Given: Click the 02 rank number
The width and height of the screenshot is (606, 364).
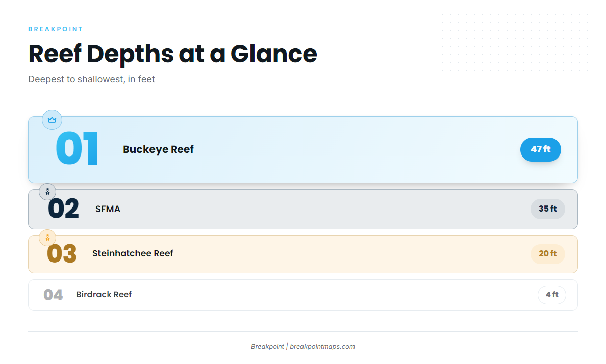Looking at the screenshot, I should 64,209.
